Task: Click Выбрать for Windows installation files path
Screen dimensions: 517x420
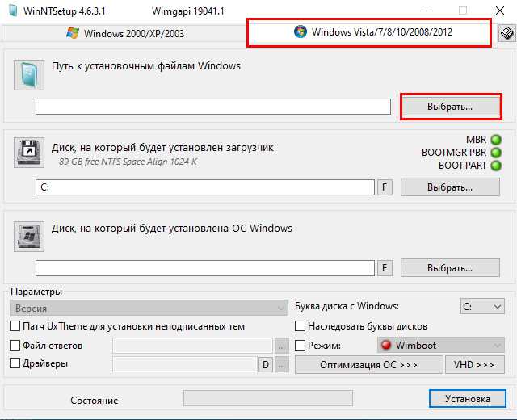Action: click(x=451, y=107)
